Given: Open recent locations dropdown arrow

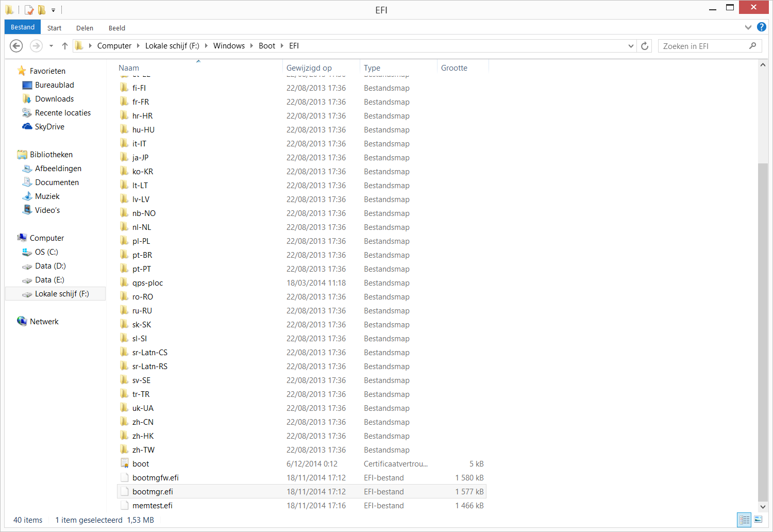Looking at the screenshot, I should pos(51,46).
